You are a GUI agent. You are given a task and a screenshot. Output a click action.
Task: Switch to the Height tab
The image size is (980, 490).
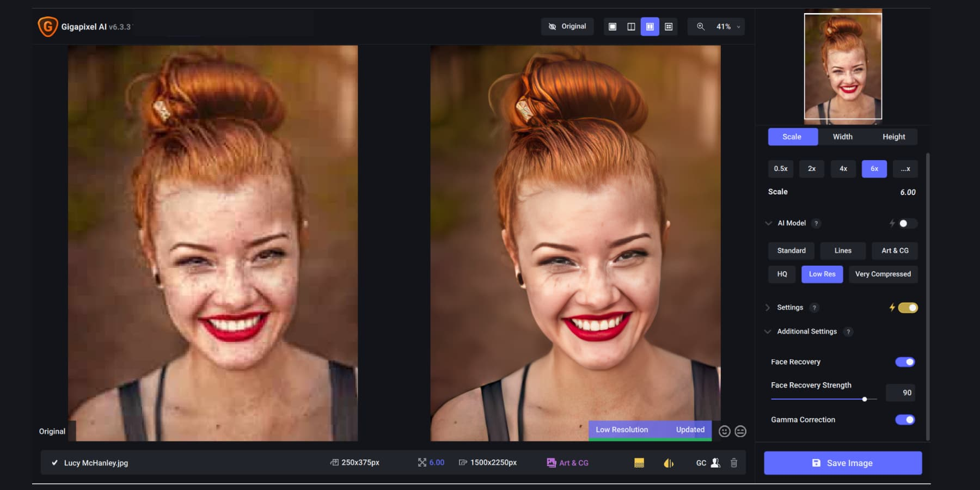click(x=893, y=137)
